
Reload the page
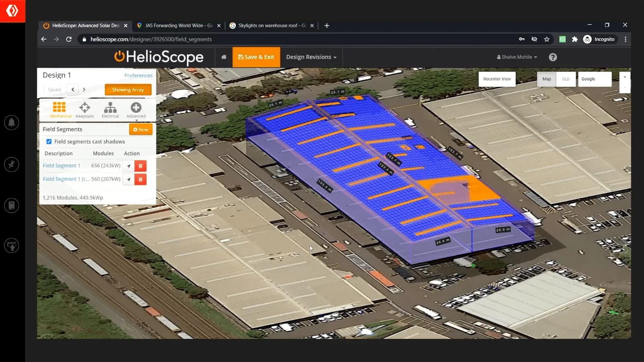[69, 39]
